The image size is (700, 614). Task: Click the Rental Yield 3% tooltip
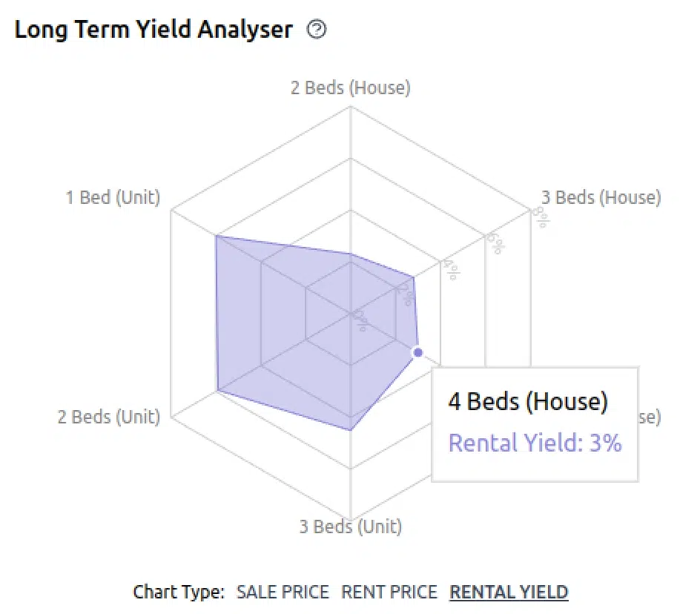[535, 424]
